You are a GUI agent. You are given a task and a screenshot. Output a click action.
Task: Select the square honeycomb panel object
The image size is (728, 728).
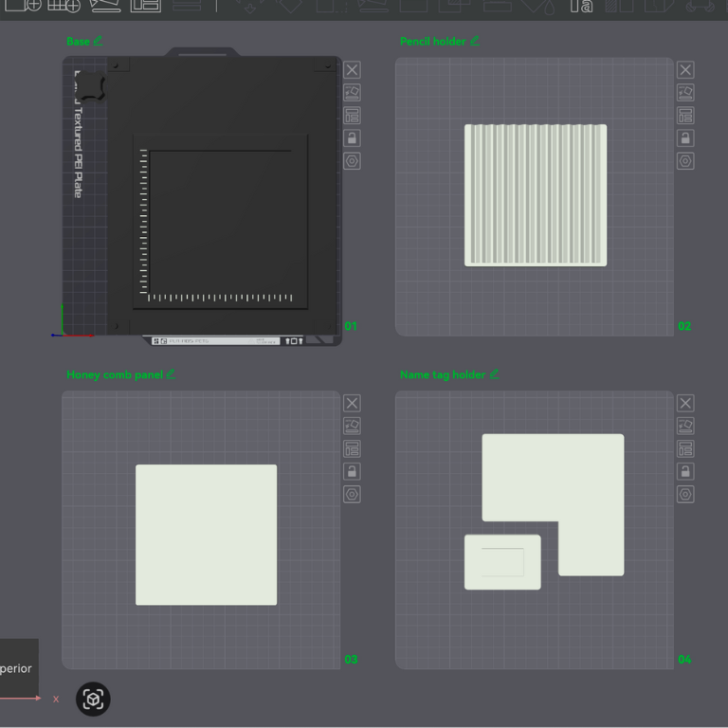pos(207,535)
